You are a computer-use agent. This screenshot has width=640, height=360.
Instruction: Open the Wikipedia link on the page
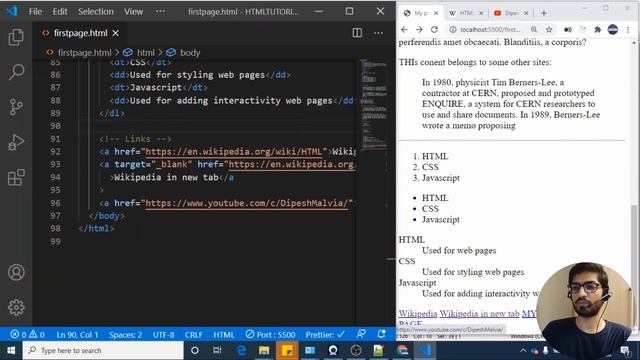pos(418,313)
